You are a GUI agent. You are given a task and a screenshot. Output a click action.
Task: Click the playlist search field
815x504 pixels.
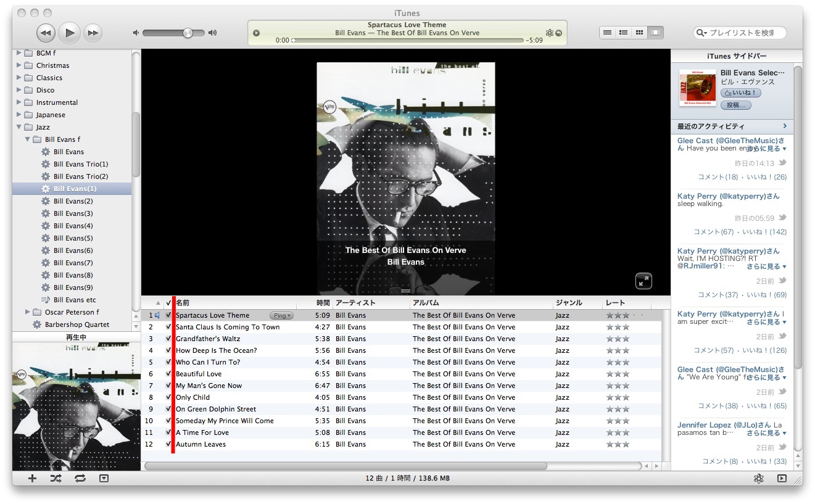[740, 33]
